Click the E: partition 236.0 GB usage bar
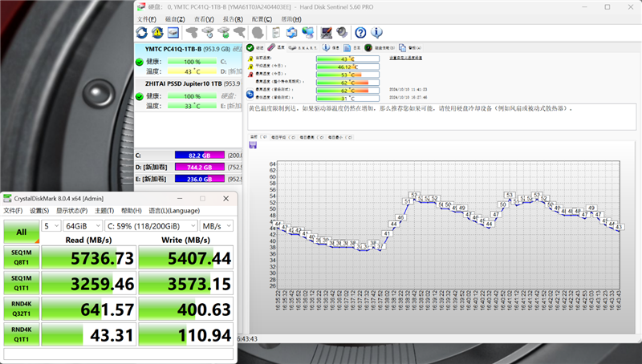The width and height of the screenshot is (642, 364). tap(199, 179)
